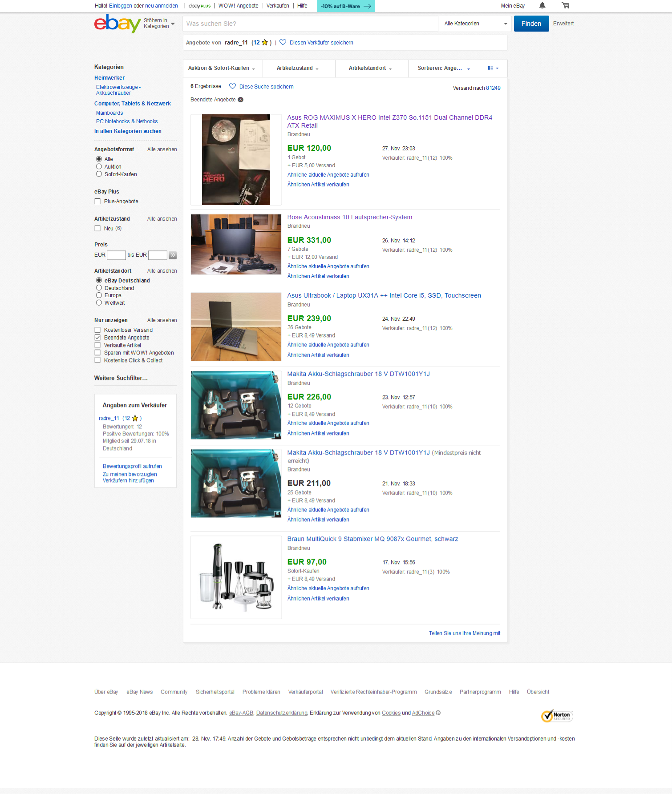The width and height of the screenshot is (672, 794).
Task: Click the minimum price EUR field
Action: tap(116, 255)
